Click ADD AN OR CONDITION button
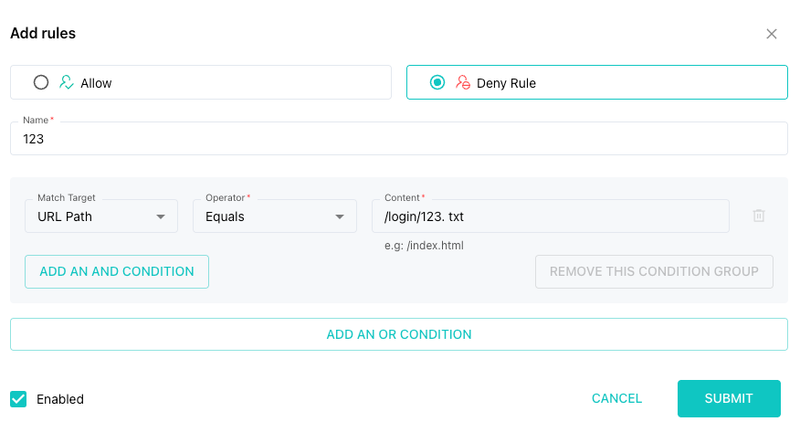 [x=399, y=334]
